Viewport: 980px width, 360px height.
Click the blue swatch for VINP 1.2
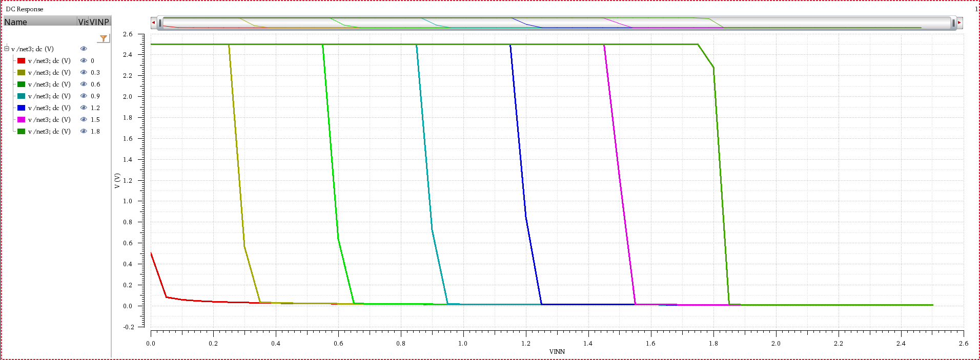click(x=21, y=108)
